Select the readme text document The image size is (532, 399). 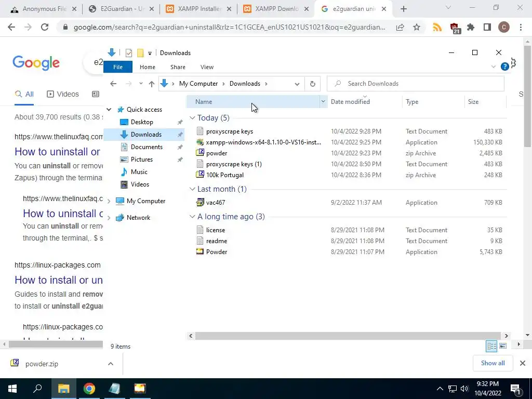pos(217,241)
